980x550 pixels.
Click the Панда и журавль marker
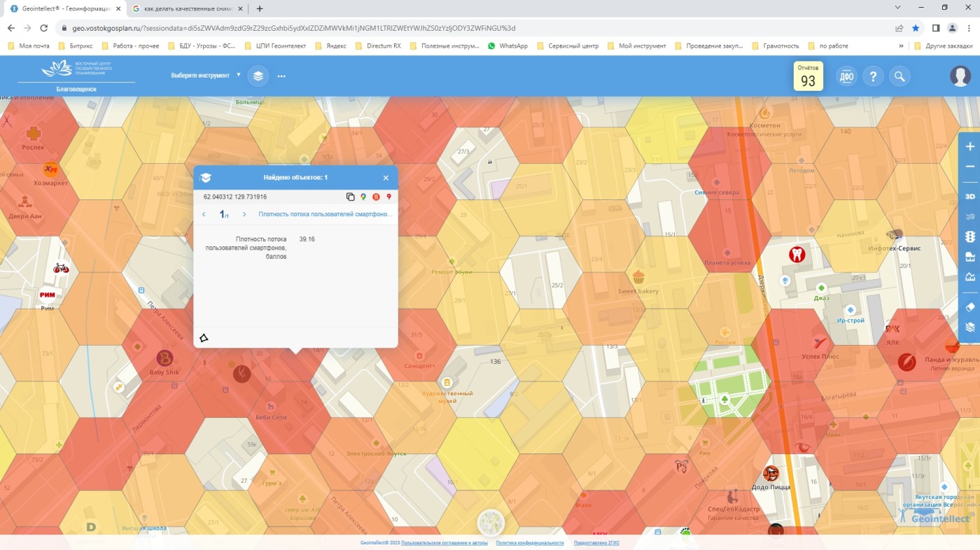pyautogui.click(x=952, y=345)
